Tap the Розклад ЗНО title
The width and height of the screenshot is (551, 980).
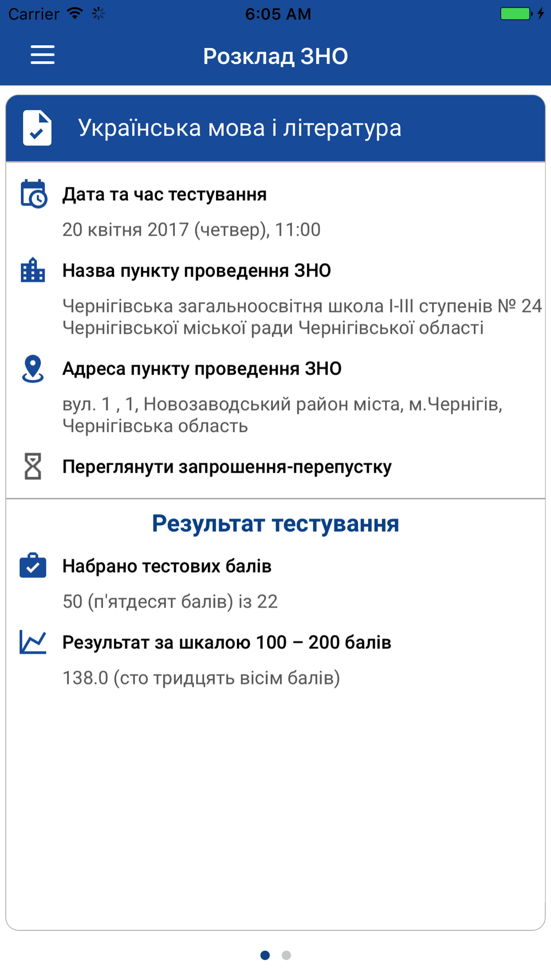pos(275,56)
